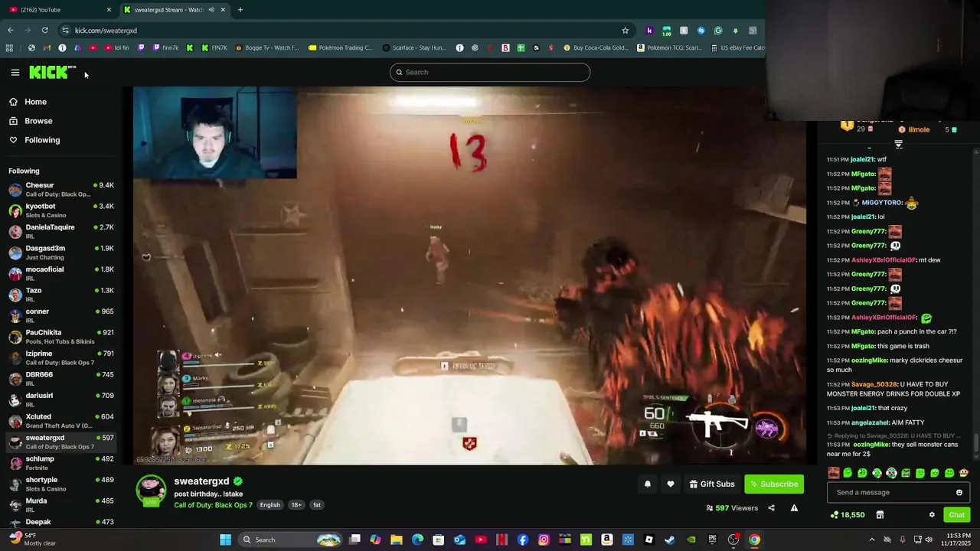Open the 'Pokémon Trading C...' bookmark
The image size is (980, 551).
coord(341,47)
